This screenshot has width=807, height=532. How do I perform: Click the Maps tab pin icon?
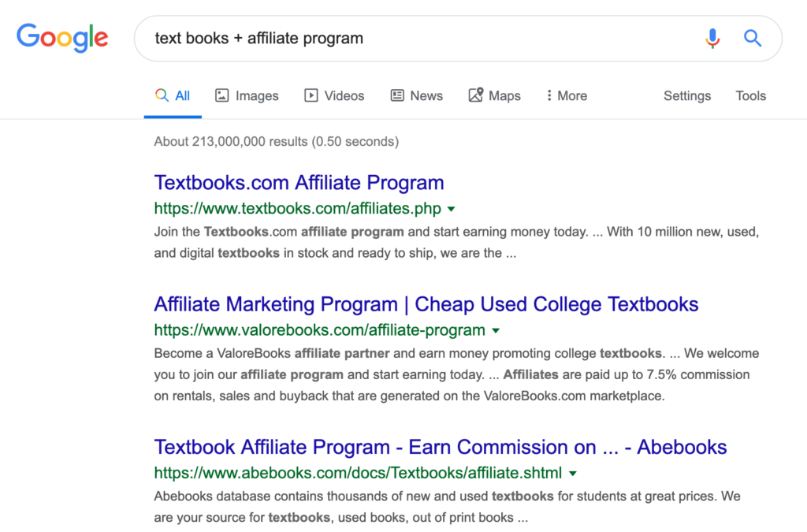475,95
